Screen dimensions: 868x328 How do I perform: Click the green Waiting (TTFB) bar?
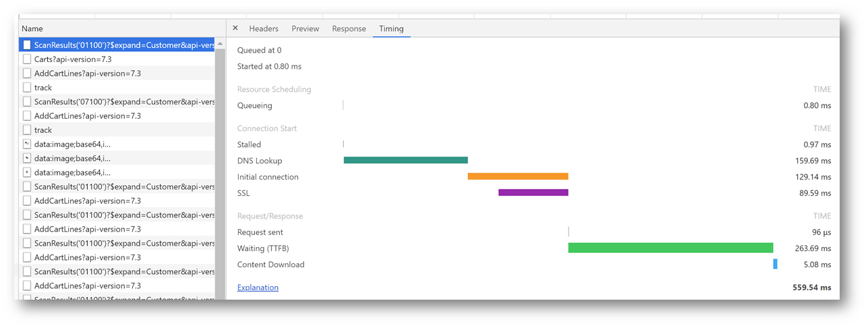[x=670, y=248]
